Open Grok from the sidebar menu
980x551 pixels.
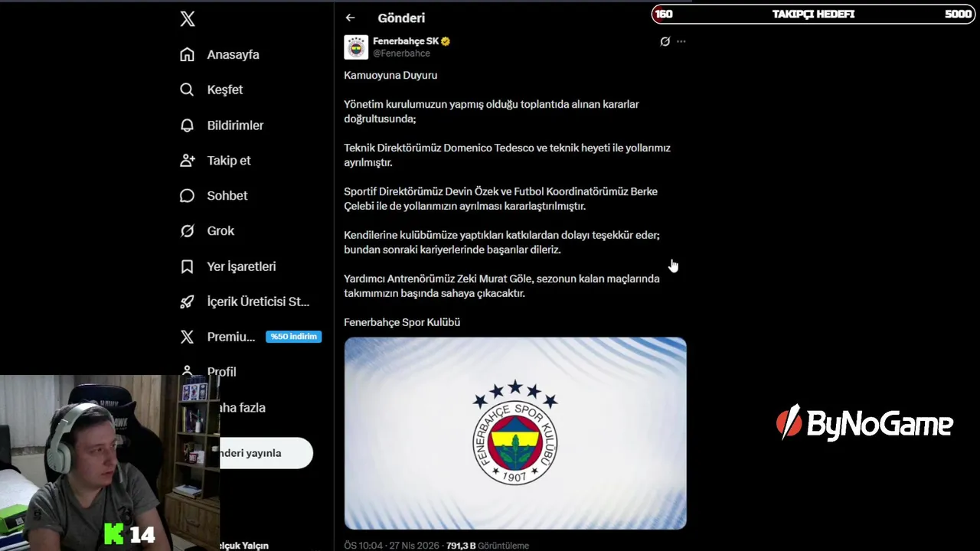click(220, 230)
